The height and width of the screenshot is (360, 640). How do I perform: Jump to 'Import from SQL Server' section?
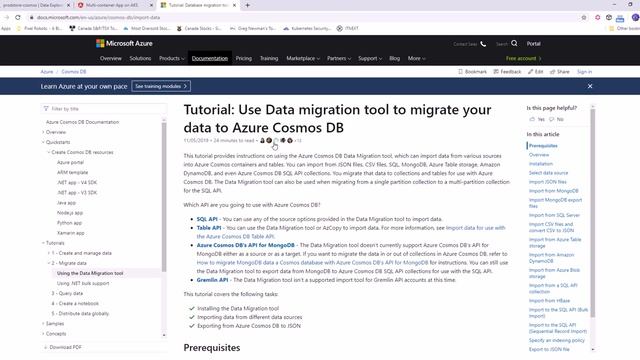click(x=554, y=215)
